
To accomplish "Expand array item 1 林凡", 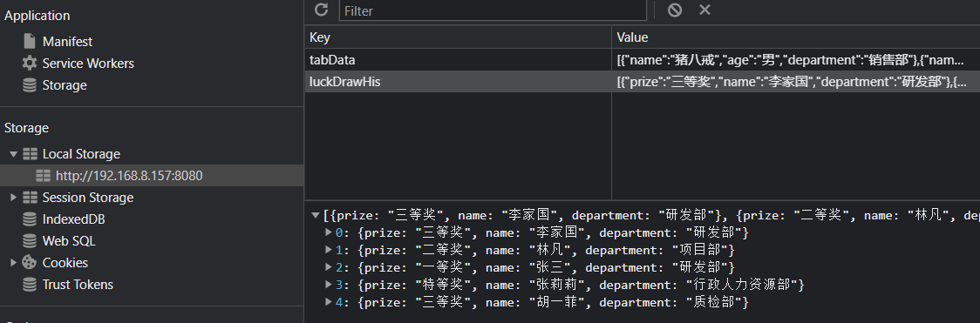I will tap(329, 250).
